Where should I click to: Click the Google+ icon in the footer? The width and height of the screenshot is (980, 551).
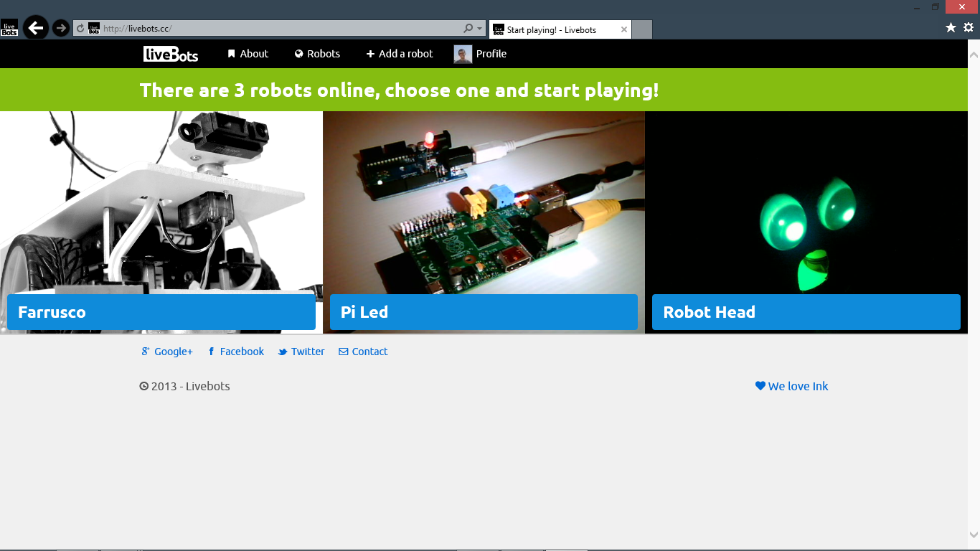(144, 352)
